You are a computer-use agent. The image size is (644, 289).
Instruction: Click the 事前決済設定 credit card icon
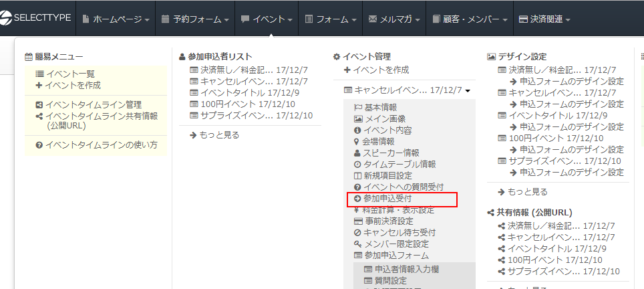click(358, 221)
